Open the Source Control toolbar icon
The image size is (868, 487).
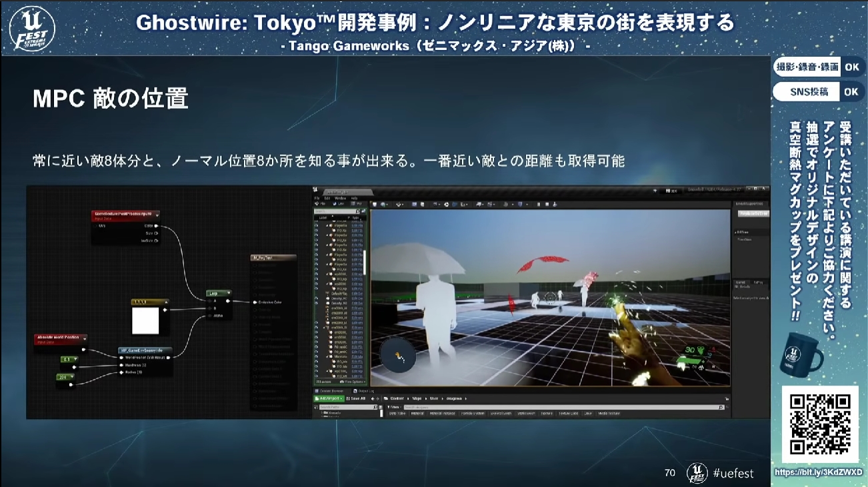point(383,204)
